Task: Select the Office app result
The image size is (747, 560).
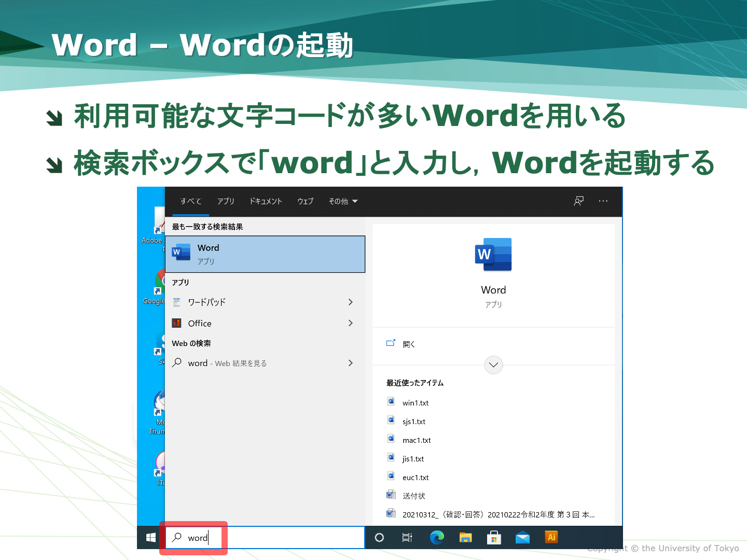Action: click(265, 323)
